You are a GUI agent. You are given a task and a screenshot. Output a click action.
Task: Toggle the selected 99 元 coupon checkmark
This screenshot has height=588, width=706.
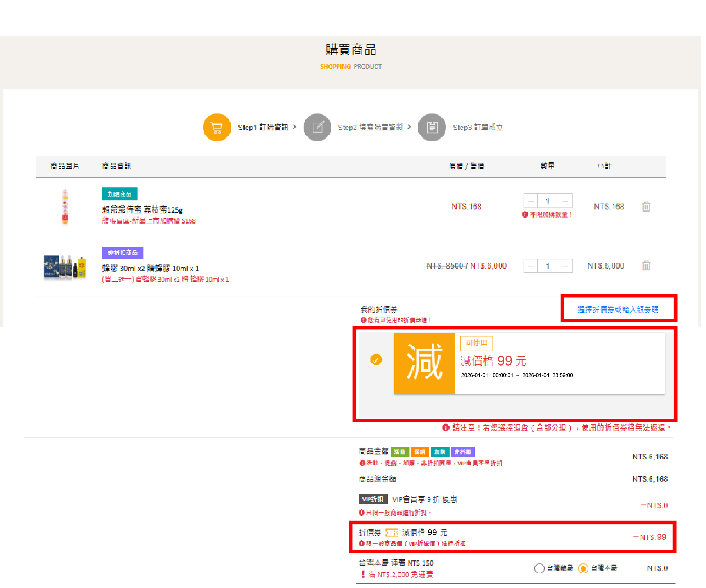(376, 360)
